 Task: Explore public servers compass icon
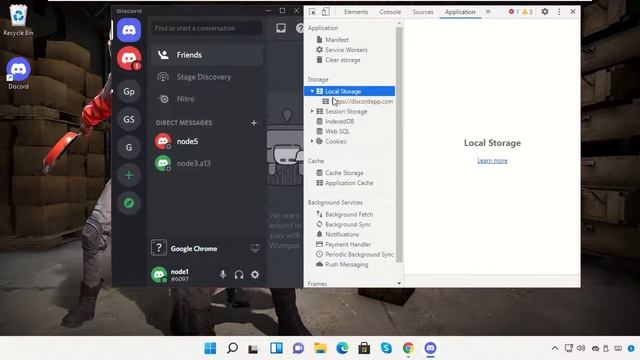129,203
